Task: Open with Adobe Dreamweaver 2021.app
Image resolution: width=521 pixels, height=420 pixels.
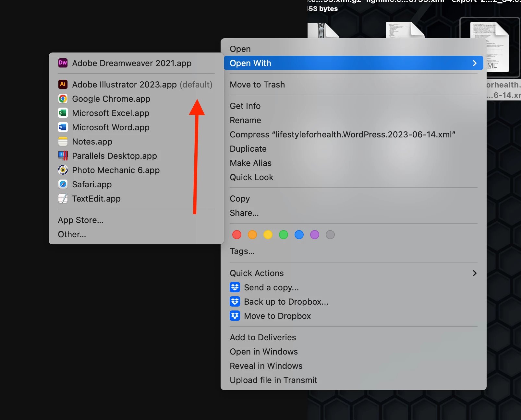Action: pos(136,63)
